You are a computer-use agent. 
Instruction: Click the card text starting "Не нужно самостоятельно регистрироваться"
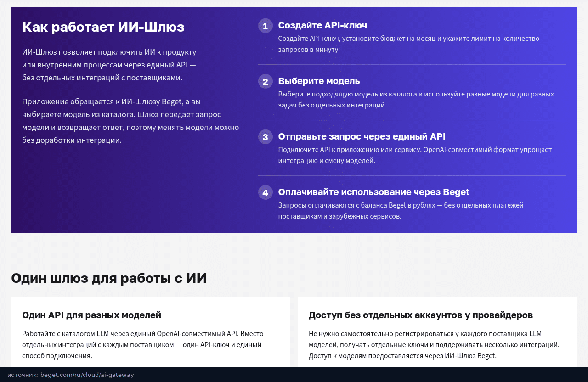434,344
